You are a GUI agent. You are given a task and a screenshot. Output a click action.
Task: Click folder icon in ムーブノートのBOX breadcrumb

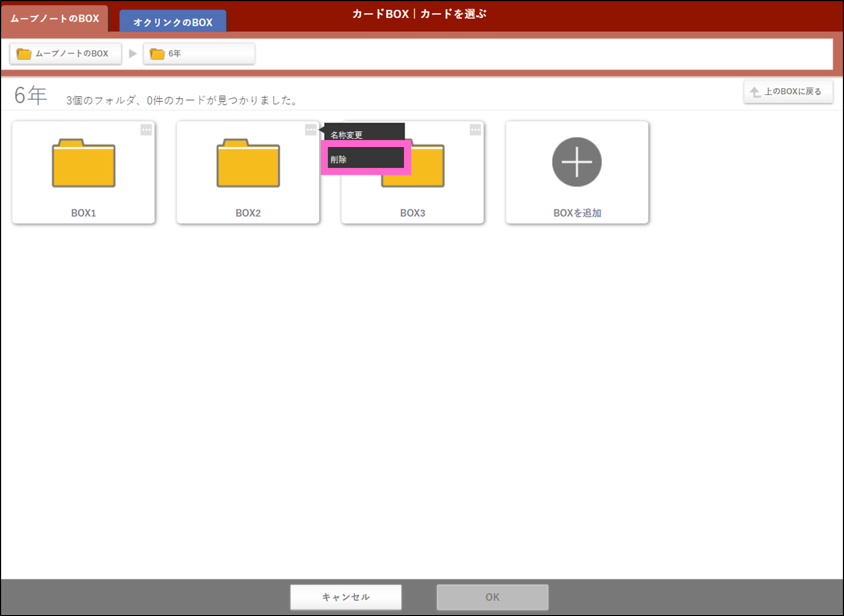coord(24,54)
